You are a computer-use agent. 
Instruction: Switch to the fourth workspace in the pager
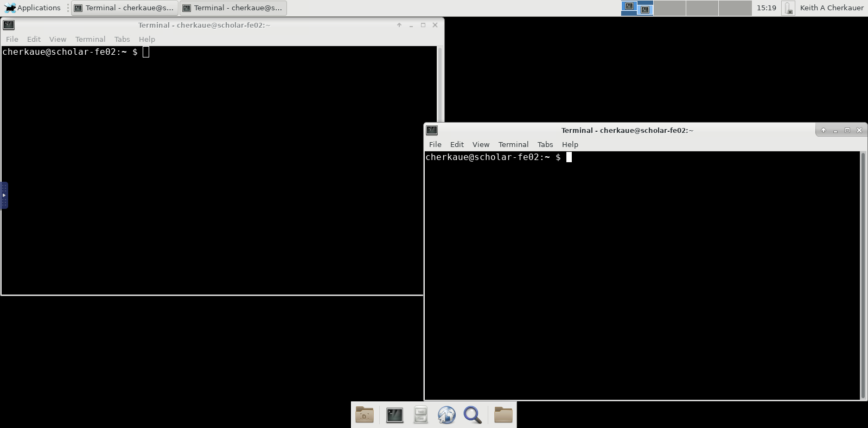(735, 8)
